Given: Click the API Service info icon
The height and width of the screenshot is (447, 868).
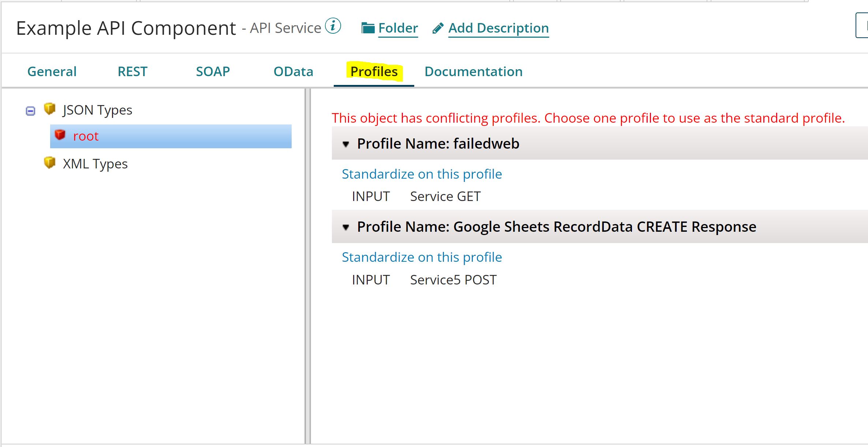Looking at the screenshot, I should tap(333, 26).
